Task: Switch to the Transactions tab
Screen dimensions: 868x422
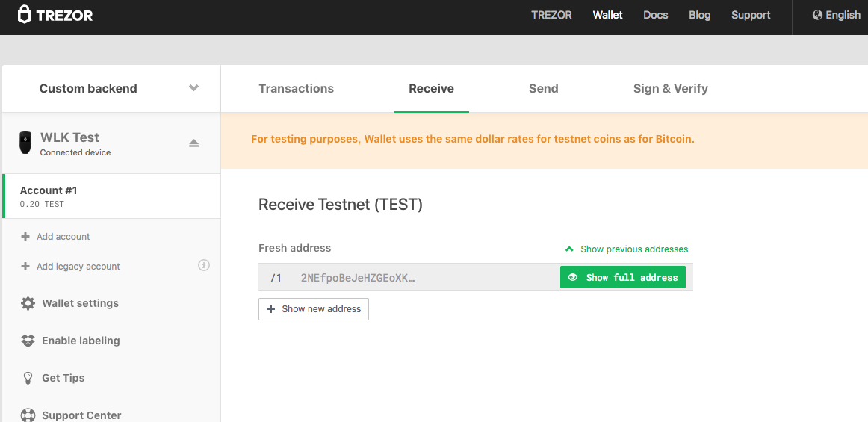Action: tap(296, 88)
